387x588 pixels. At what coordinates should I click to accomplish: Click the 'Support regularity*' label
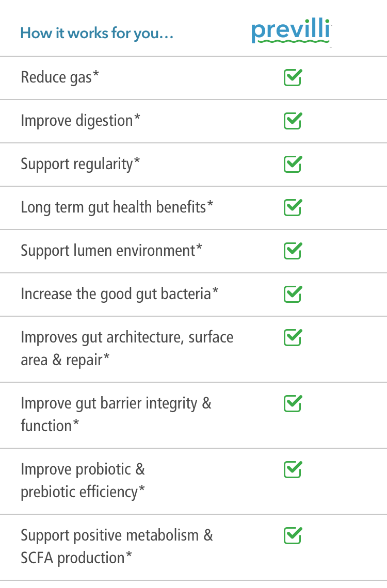[x=80, y=164]
